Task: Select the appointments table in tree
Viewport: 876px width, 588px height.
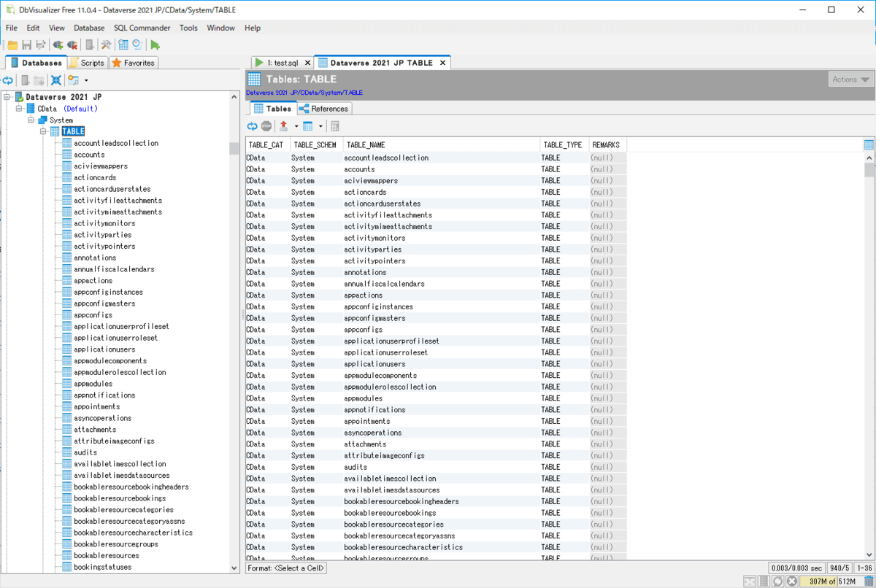Action: tap(96, 406)
